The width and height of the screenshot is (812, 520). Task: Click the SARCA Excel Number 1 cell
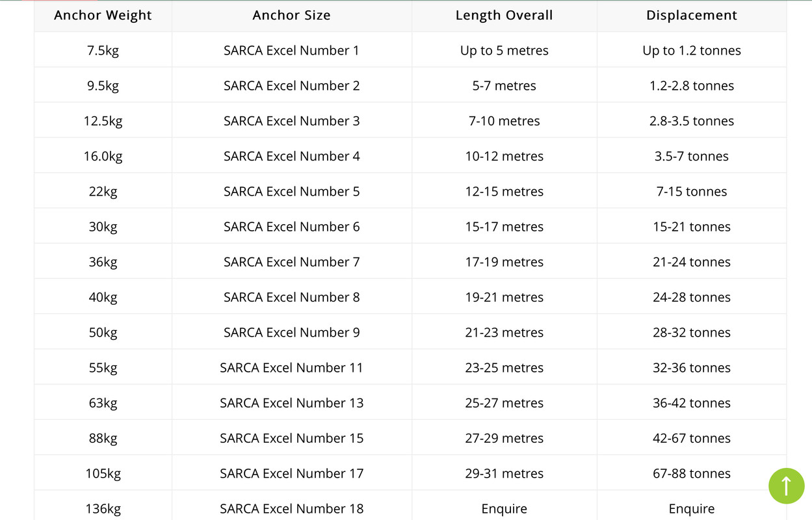(x=292, y=50)
